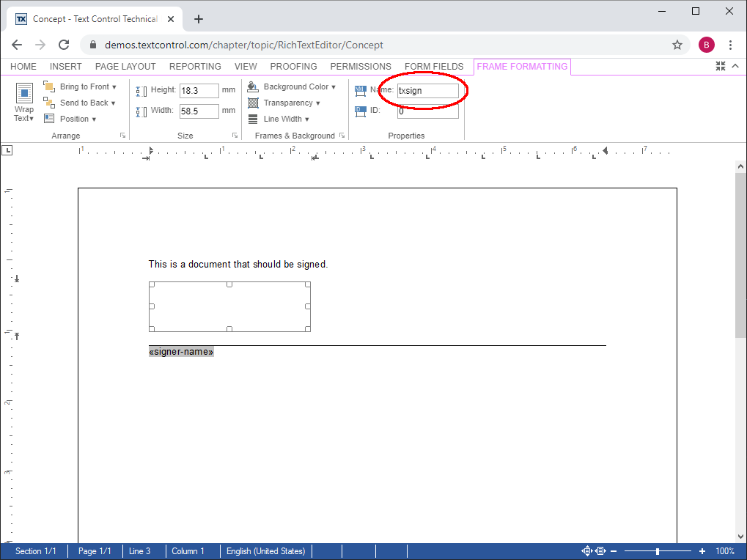Open the FORM FIELDS ribbon tab

[x=434, y=66]
